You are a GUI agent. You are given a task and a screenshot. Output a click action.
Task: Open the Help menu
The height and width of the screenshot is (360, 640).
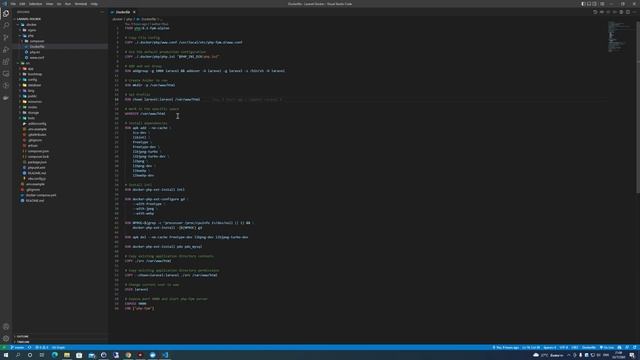pyautogui.click(x=94, y=4)
